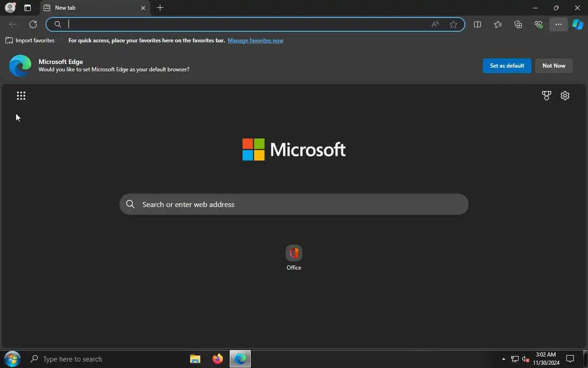Click the muted volume tray icon
The height and width of the screenshot is (368, 588).
pyautogui.click(x=526, y=359)
